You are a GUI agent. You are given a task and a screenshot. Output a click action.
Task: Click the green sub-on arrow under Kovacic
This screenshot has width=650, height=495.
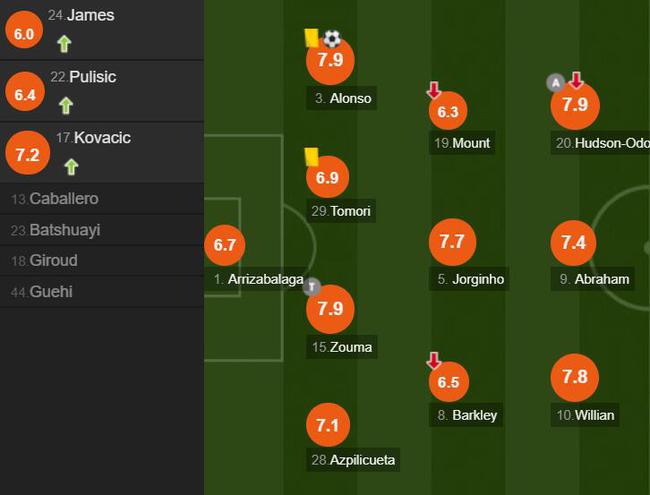click(71, 167)
